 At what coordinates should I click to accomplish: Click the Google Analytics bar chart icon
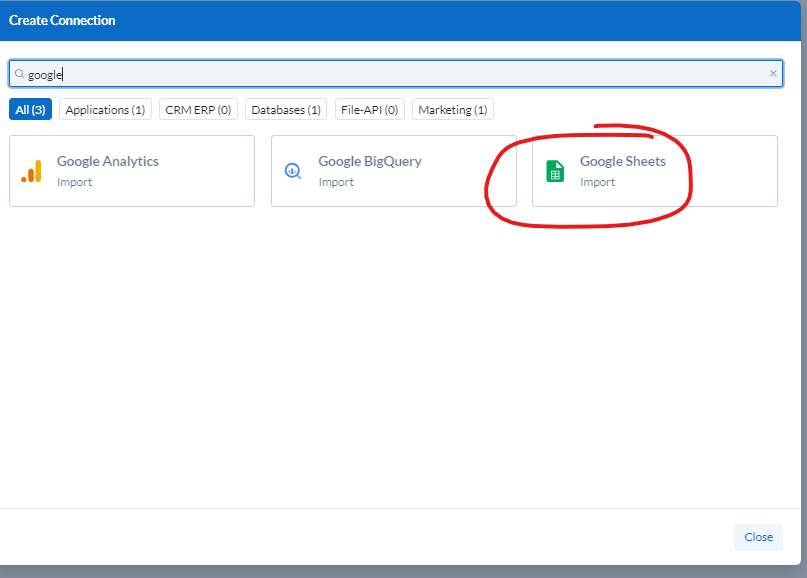click(31, 171)
